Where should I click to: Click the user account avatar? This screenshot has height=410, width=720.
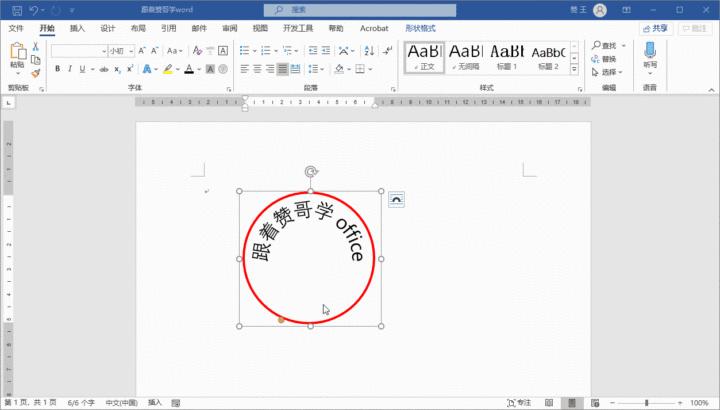click(x=600, y=10)
